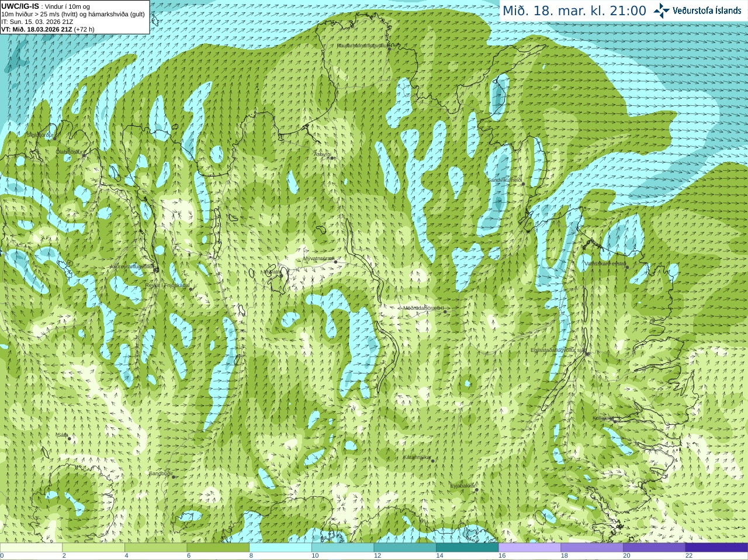Click the Kárahnjúkar station label

(417, 458)
